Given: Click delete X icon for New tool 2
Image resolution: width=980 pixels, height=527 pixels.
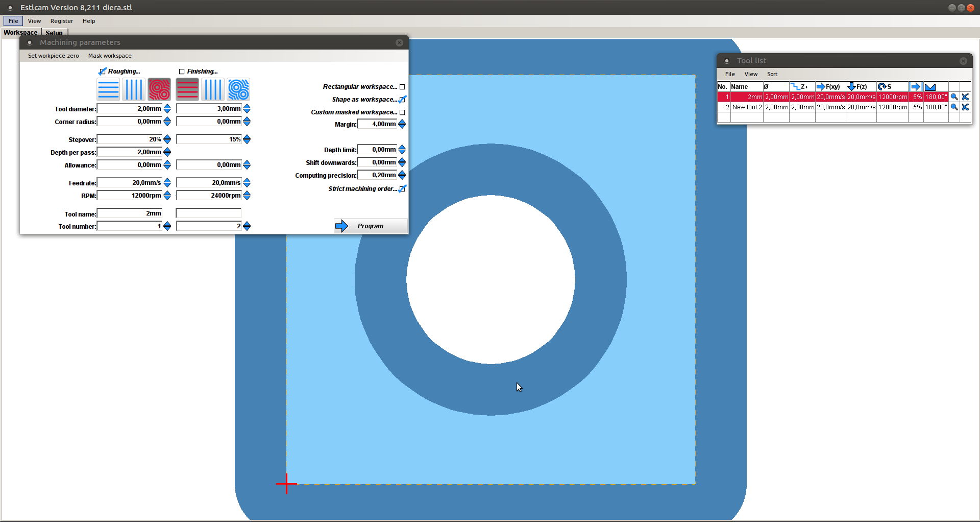Looking at the screenshot, I should tap(965, 107).
